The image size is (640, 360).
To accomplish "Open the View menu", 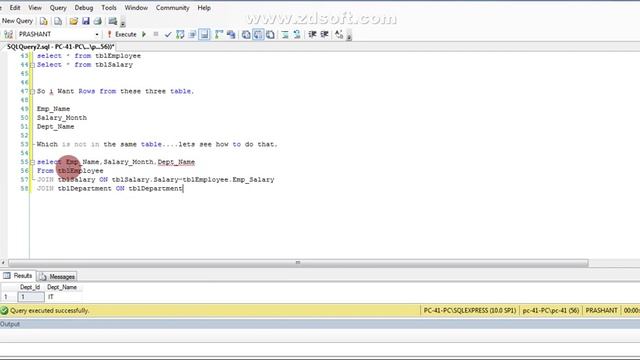I will coord(35,8).
